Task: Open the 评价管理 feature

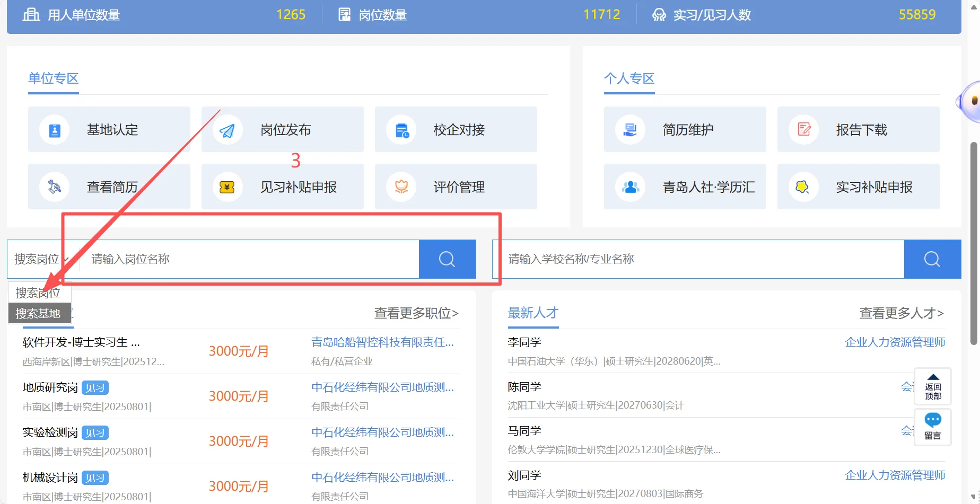Action: [455, 187]
